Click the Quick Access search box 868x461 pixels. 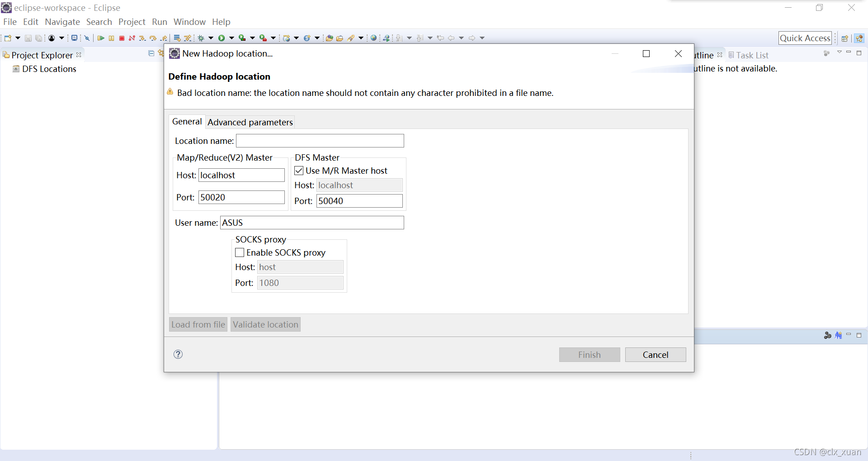805,38
